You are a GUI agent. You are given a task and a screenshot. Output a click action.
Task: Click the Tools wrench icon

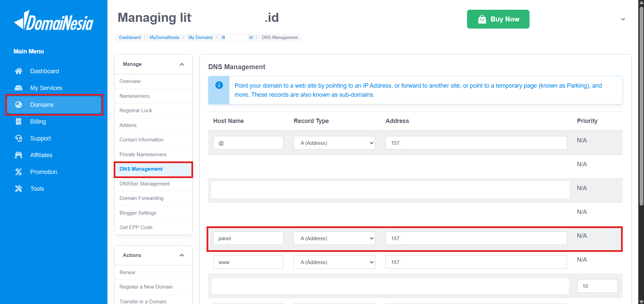[18, 189]
